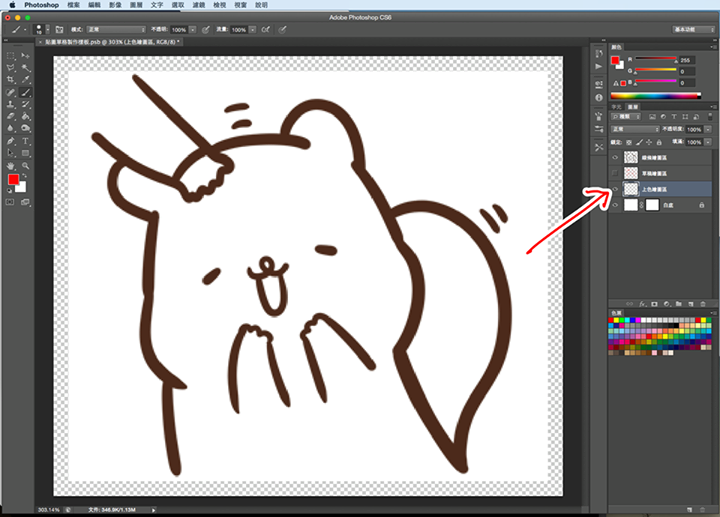The image size is (720, 517).
Task: Hide the 上色繪畫區 layer
Action: 615,189
